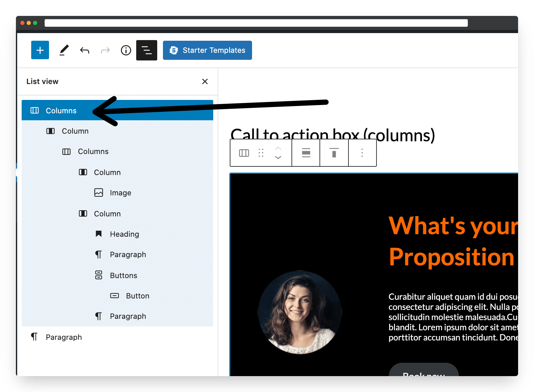The width and height of the screenshot is (534, 392).
Task: Click the drag handle in block toolbar
Action: click(x=261, y=153)
